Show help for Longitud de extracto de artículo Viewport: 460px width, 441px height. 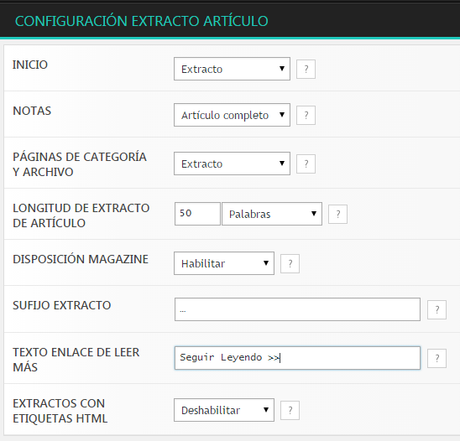[338, 214]
